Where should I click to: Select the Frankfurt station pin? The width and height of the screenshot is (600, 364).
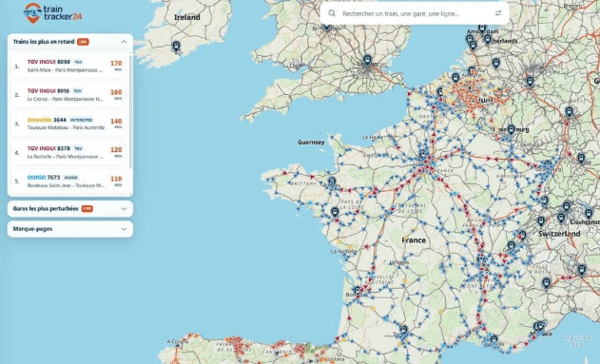click(x=570, y=111)
